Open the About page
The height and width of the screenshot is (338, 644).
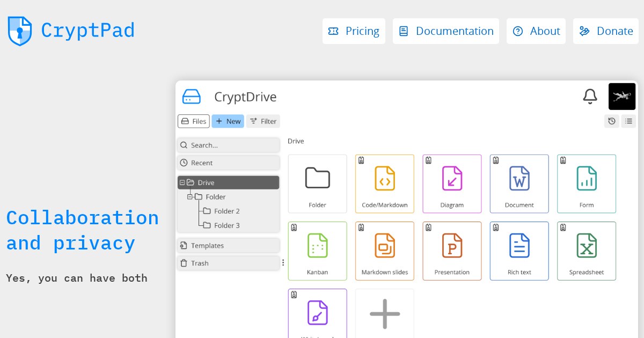(x=536, y=31)
